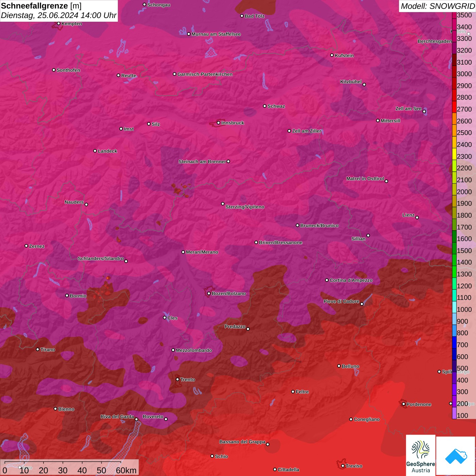Click the Lienz city marker dot
476x476 pixels.
pyautogui.click(x=417, y=217)
